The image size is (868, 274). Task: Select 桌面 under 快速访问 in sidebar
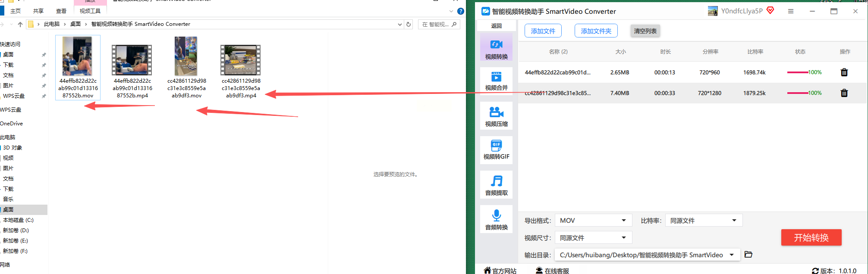click(8, 55)
